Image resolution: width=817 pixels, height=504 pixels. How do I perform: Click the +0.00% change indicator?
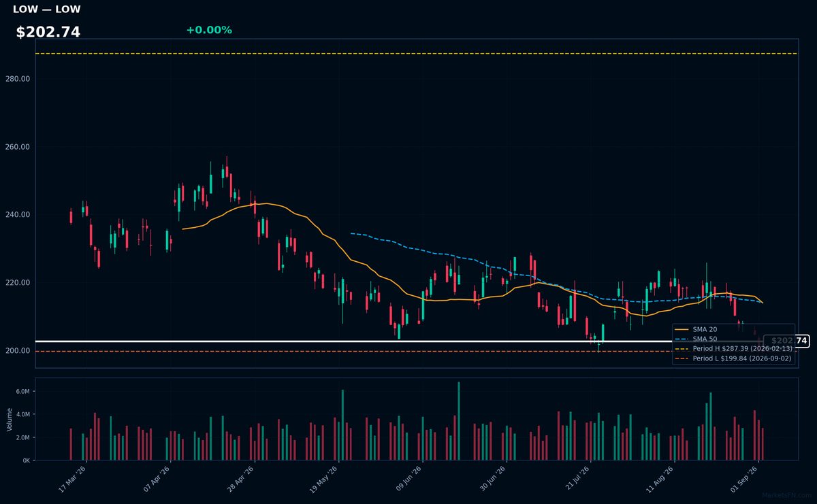(209, 30)
